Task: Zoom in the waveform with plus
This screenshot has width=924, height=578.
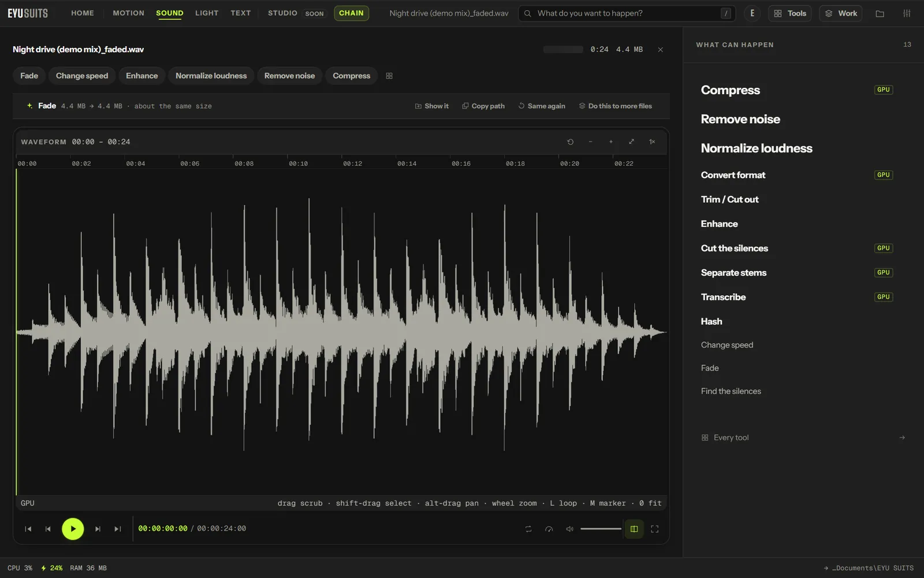Action: pos(611,142)
